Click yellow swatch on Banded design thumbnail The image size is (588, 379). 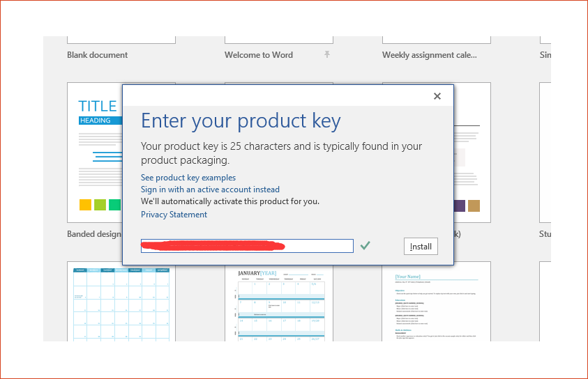pyautogui.click(x=85, y=205)
